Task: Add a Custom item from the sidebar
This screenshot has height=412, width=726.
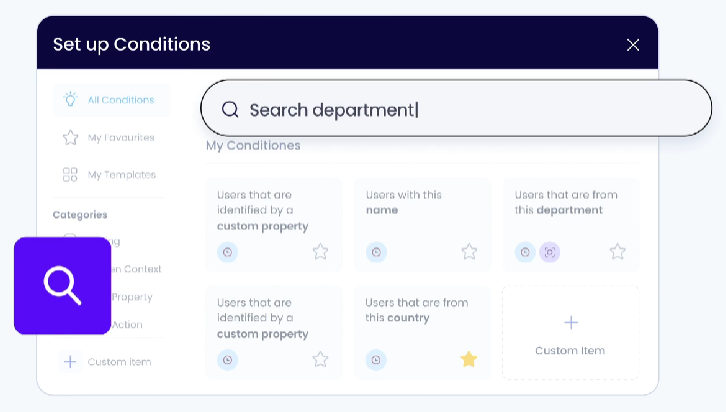Action: 107,362
